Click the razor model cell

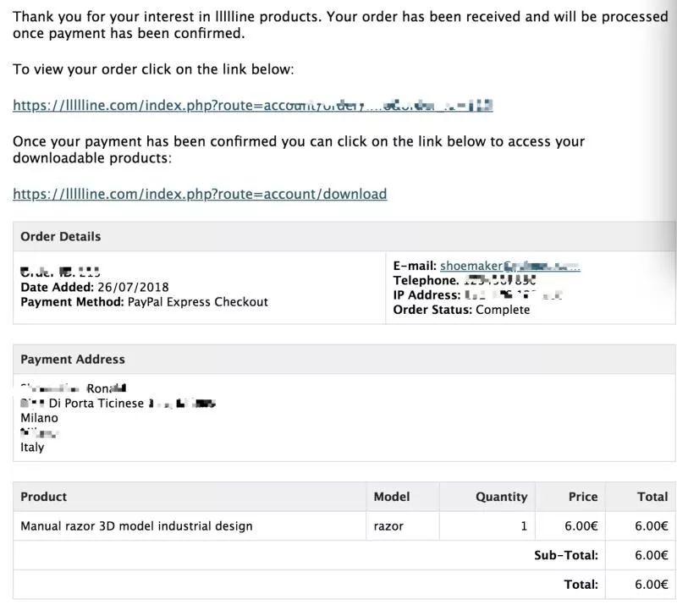click(x=388, y=525)
